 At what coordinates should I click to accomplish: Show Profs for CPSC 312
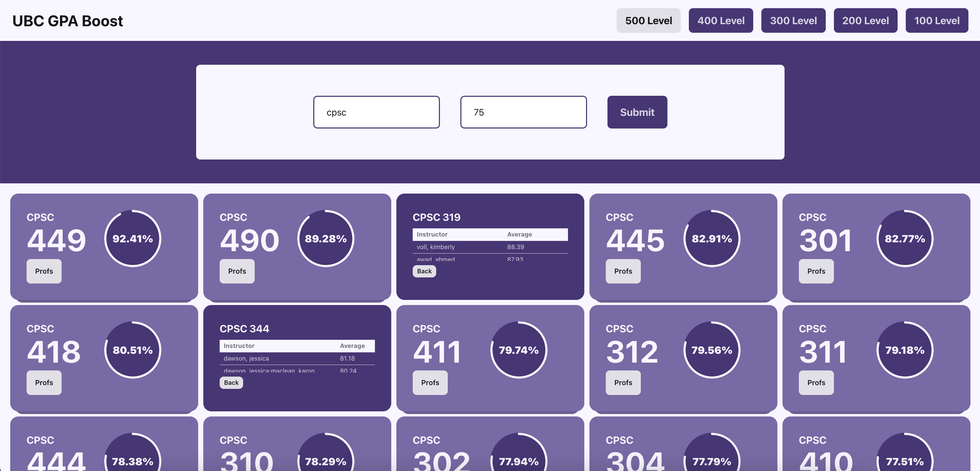[x=623, y=383]
